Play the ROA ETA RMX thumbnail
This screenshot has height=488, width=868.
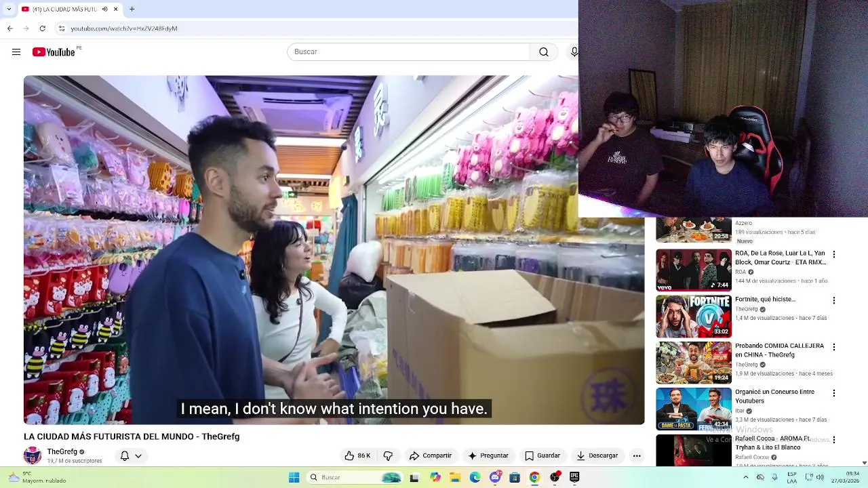click(x=693, y=270)
